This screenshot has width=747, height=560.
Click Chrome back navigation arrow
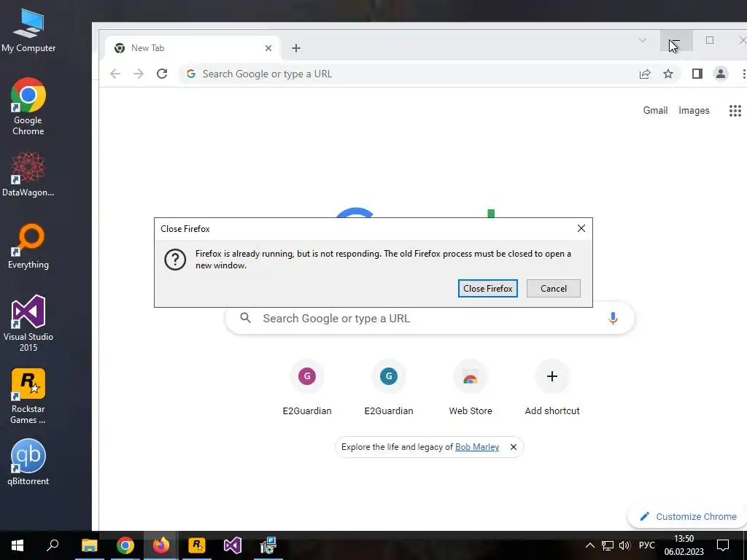[115, 74]
